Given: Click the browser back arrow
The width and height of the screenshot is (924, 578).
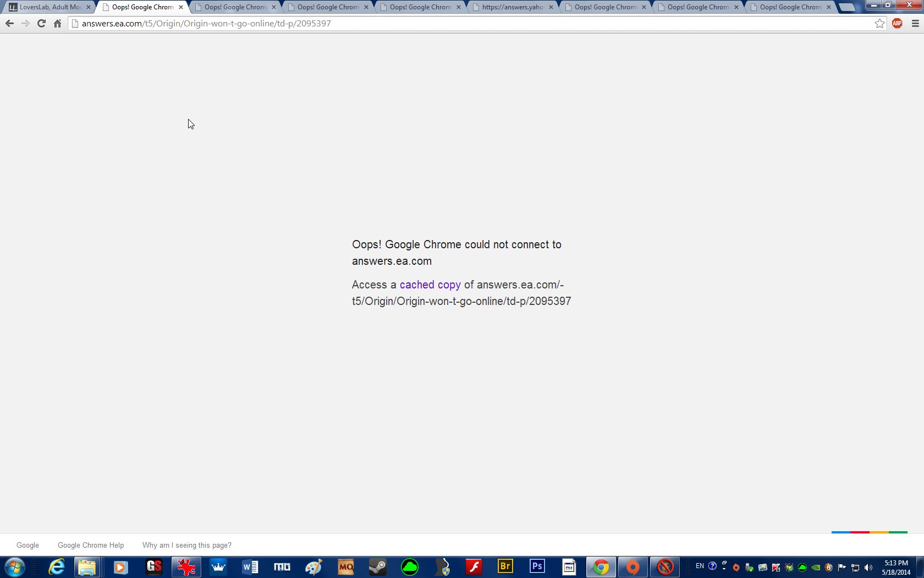Looking at the screenshot, I should 9,24.
